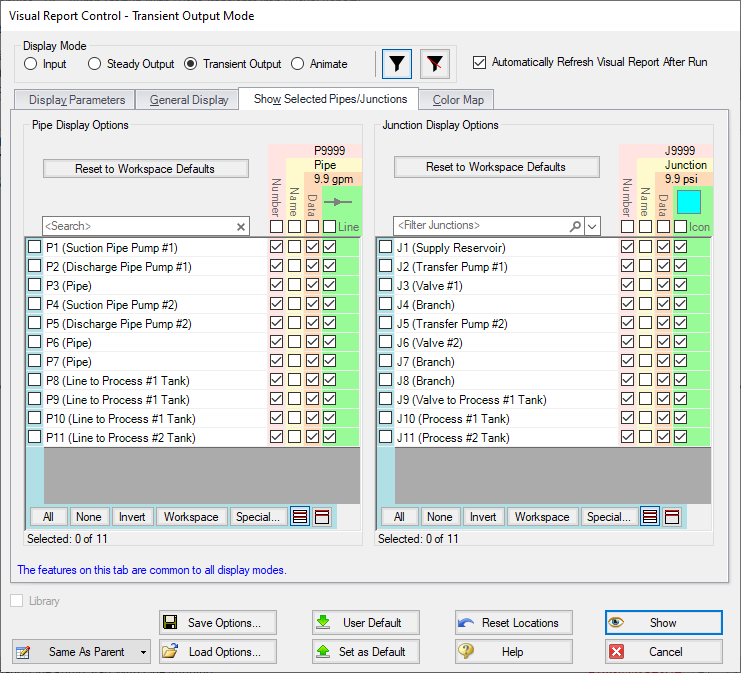This screenshot has width=741, height=673.
Task: Click green up-arrow Set as Default icon
Action: coord(323,651)
